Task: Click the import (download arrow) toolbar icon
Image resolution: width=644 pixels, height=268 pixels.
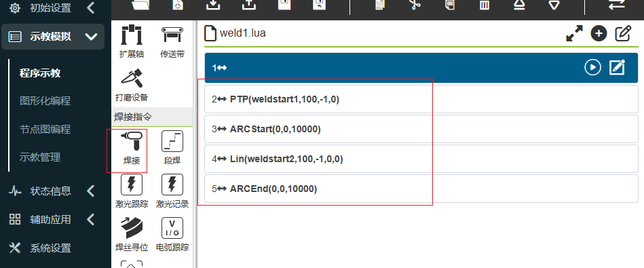Action: [x=213, y=4]
